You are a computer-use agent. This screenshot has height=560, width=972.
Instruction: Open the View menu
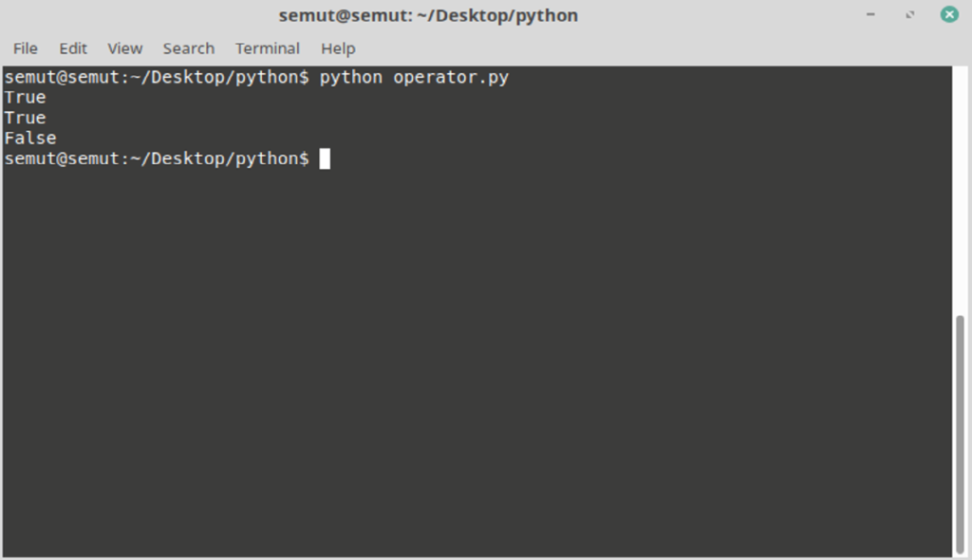[x=124, y=48]
